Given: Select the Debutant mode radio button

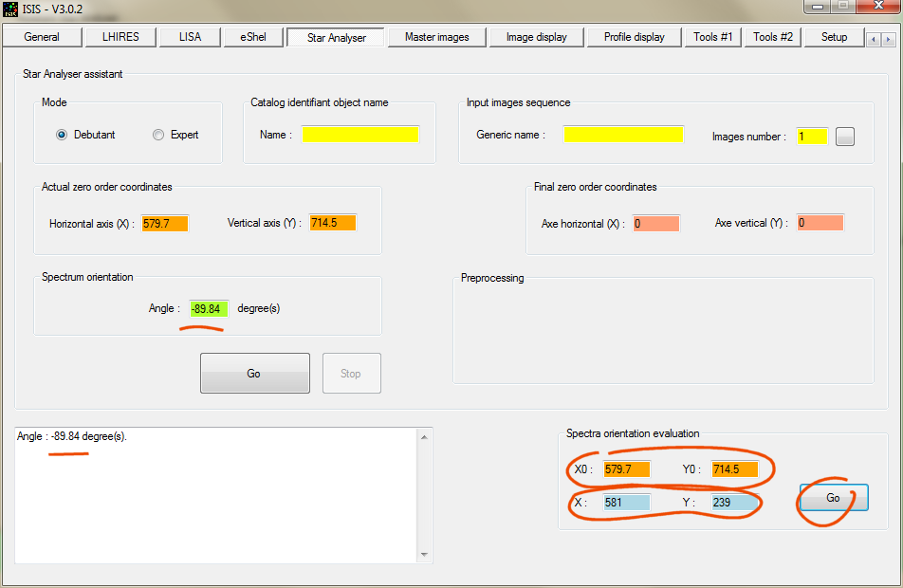Looking at the screenshot, I should pyautogui.click(x=62, y=135).
